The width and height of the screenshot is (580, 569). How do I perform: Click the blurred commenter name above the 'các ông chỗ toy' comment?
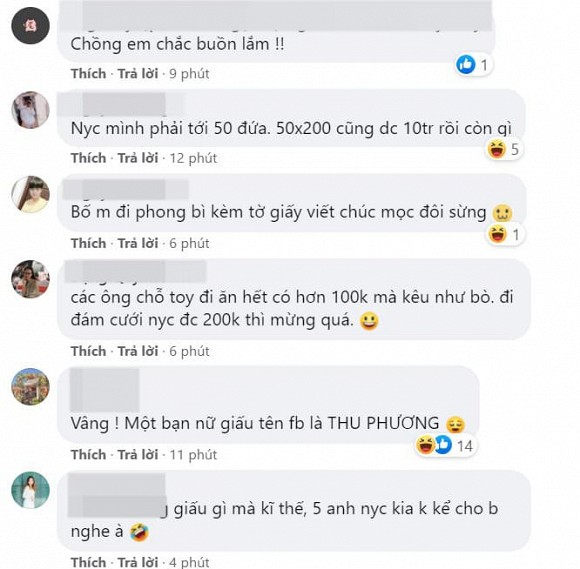pos(135,272)
